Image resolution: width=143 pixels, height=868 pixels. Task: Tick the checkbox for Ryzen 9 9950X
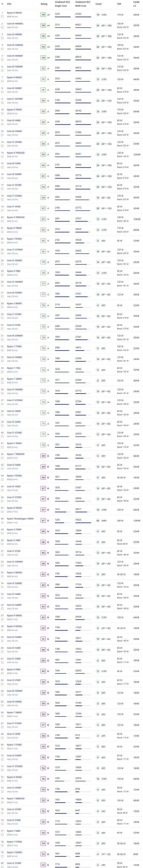click(2, 17)
